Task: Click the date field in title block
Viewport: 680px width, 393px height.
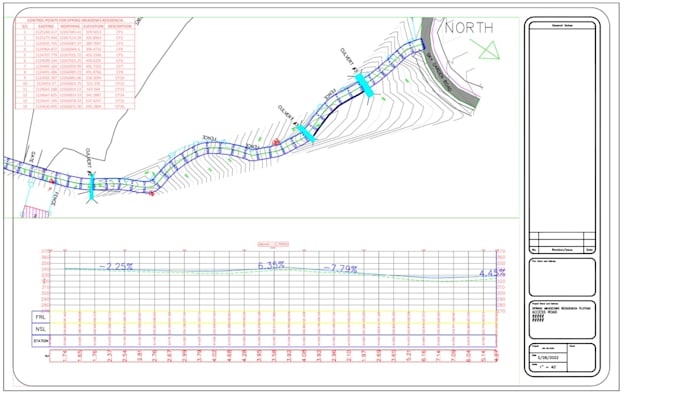Action: [x=549, y=357]
